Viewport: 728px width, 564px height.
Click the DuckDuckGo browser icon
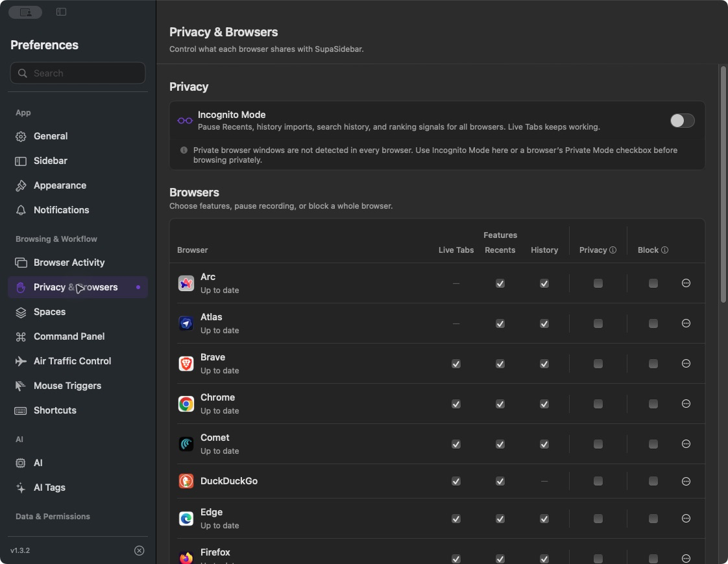coord(186,481)
